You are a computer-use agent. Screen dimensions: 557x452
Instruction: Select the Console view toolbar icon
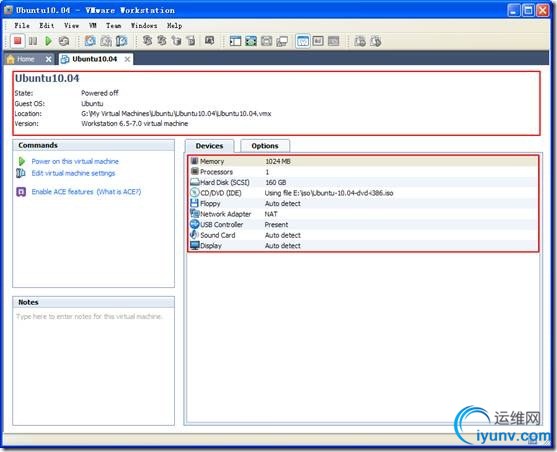tap(333, 41)
